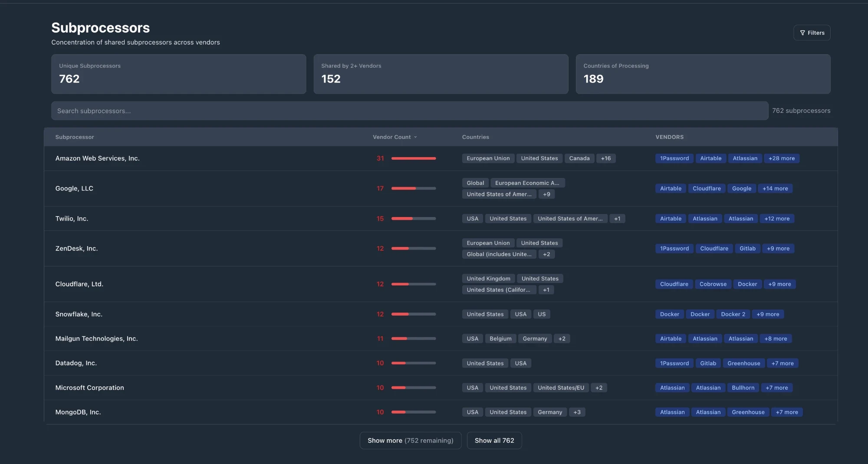Screen dimensions: 868x464
Task: Click the Countries of Processing 189 card
Action: 703,74
